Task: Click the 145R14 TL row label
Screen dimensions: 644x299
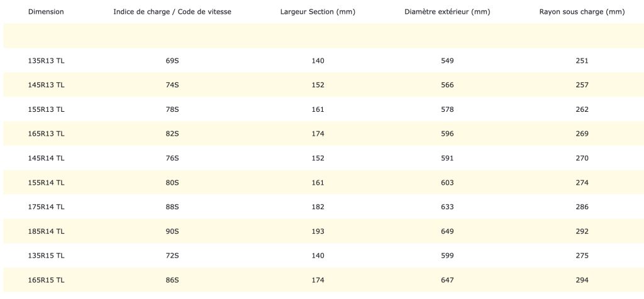Action: [x=46, y=158]
